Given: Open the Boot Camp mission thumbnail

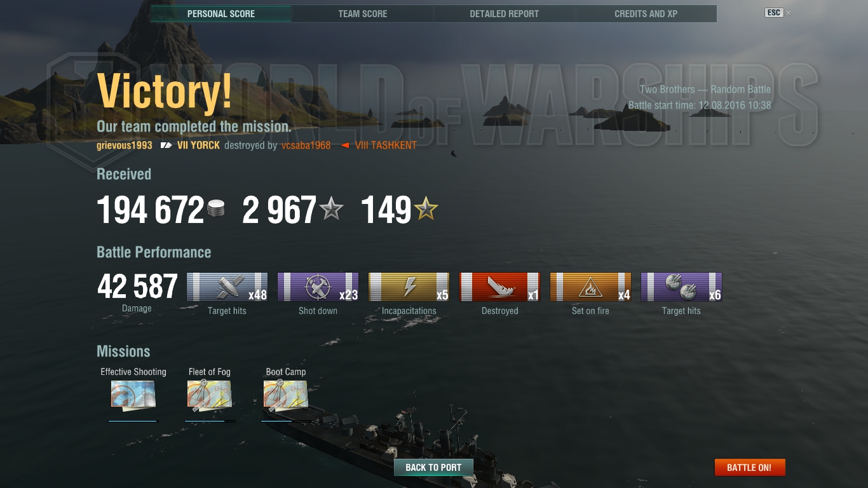Looking at the screenshot, I should (286, 395).
